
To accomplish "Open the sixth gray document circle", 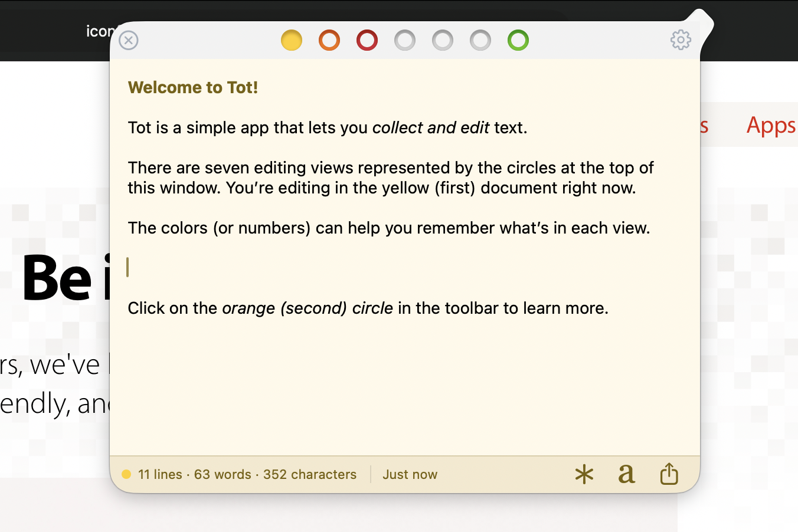I will click(480, 40).
